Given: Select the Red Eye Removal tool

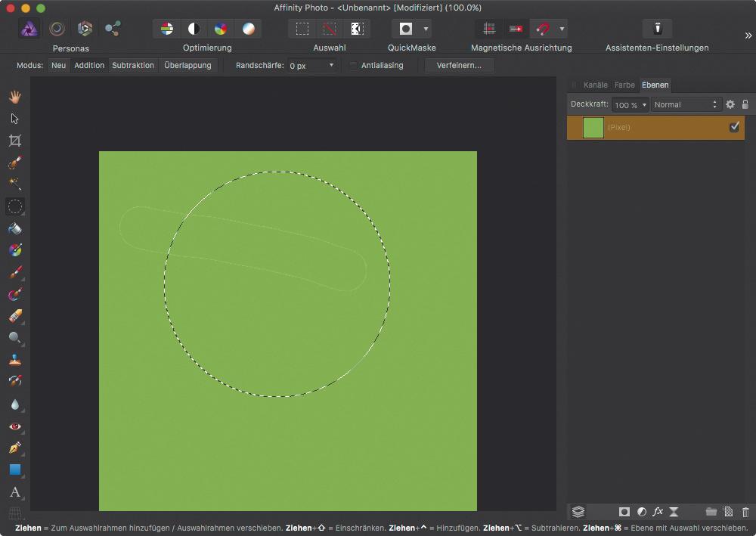Looking at the screenshot, I should coord(14,426).
